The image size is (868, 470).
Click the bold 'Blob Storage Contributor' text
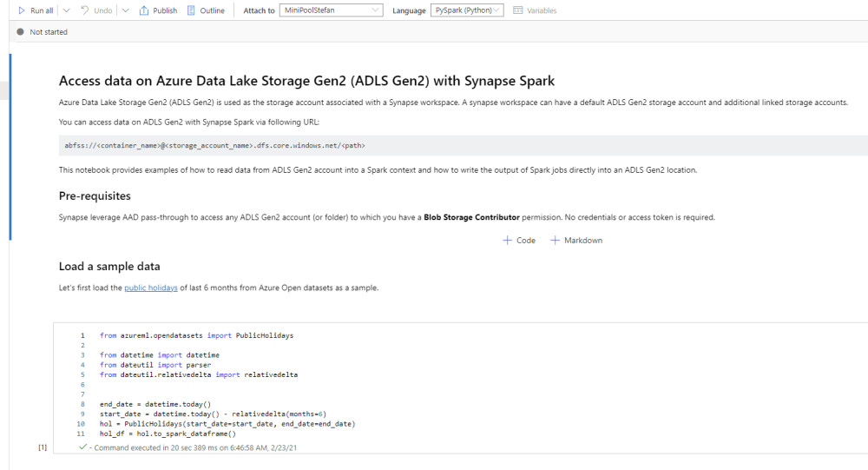tap(471, 217)
